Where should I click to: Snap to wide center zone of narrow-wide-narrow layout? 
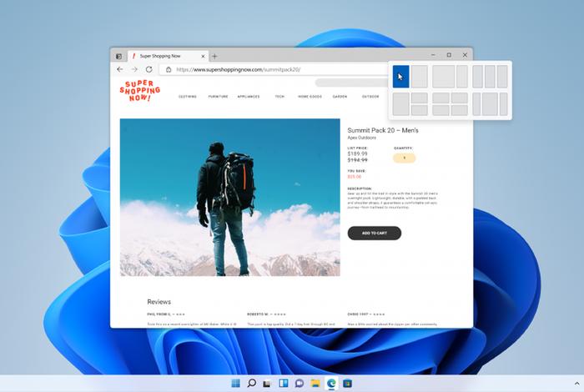coord(491,104)
